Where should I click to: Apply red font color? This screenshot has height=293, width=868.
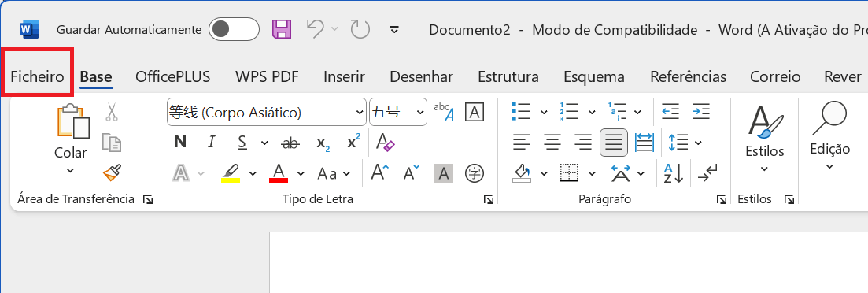pyautogui.click(x=279, y=173)
